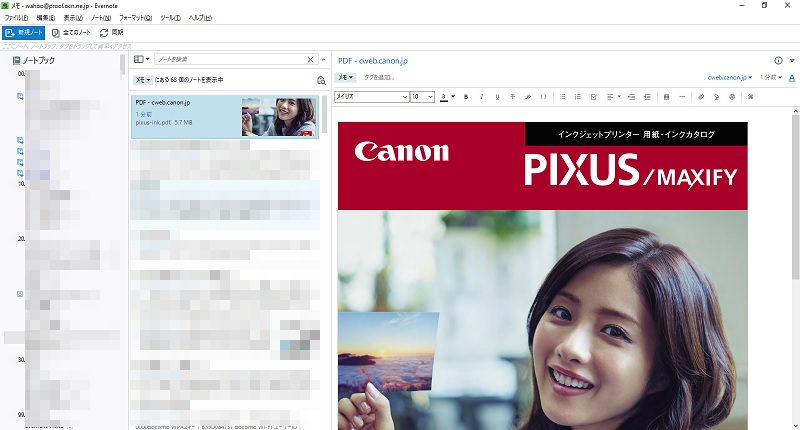The image size is (800, 430).
Task: Toggle underline formatting in editor toolbar
Action: pyautogui.click(x=497, y=97)
